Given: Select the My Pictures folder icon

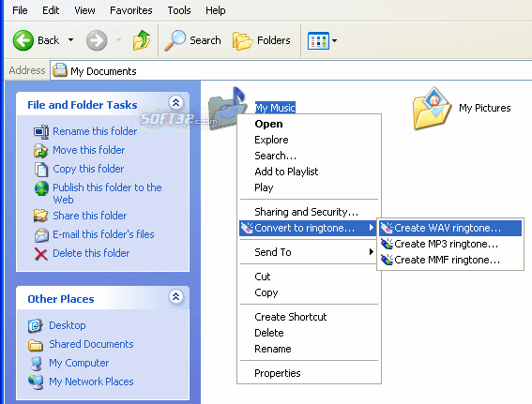Looking at the screenshot, I should point(432,109).
